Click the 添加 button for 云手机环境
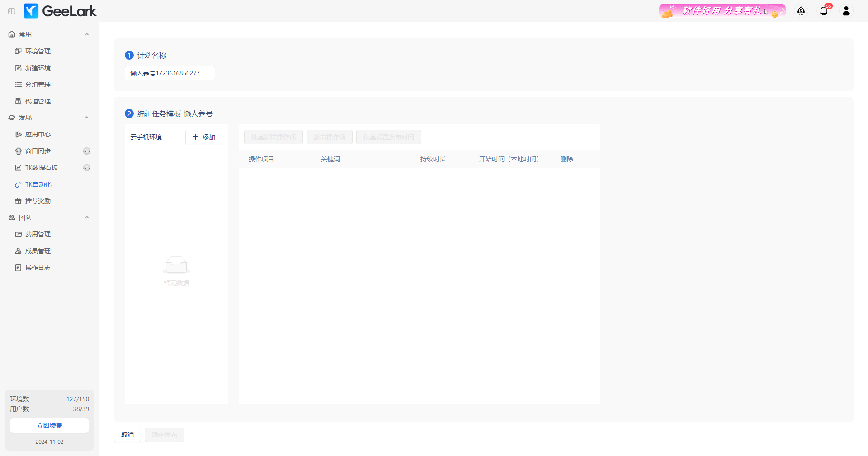 click(x=204, y=137)
